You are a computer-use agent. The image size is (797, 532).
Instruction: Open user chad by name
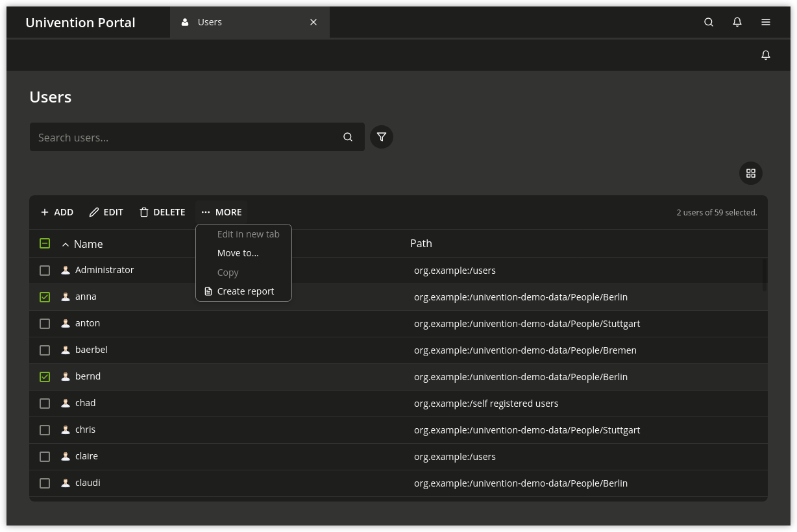[x=85, y=403]
